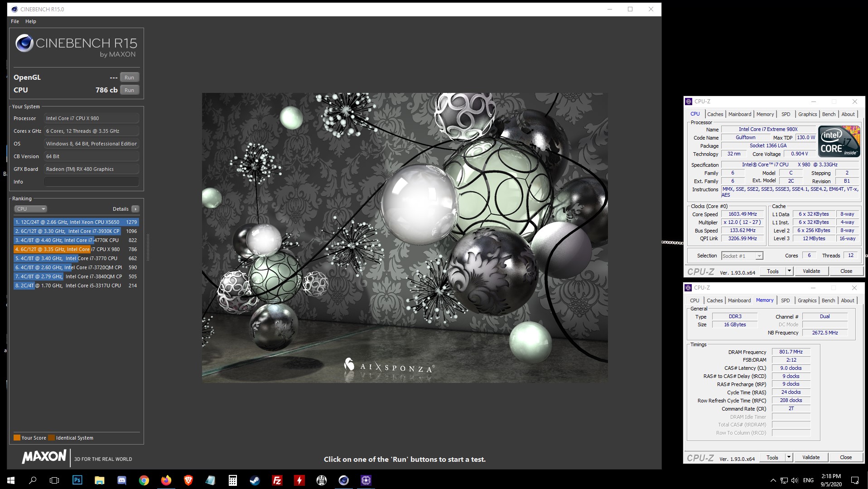Open Discord from the taskbar

(x=121, y=480)
